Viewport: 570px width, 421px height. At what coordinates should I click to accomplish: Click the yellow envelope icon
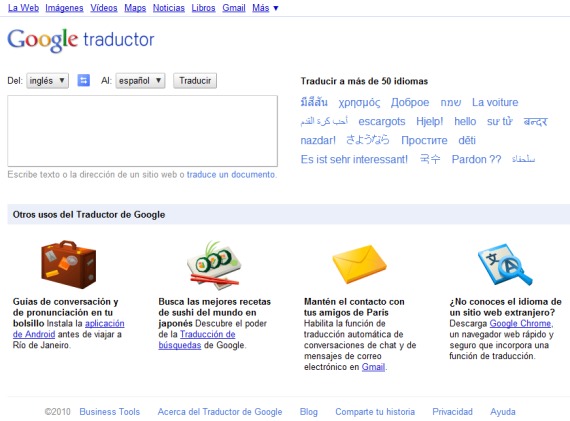tap(359, 264)
